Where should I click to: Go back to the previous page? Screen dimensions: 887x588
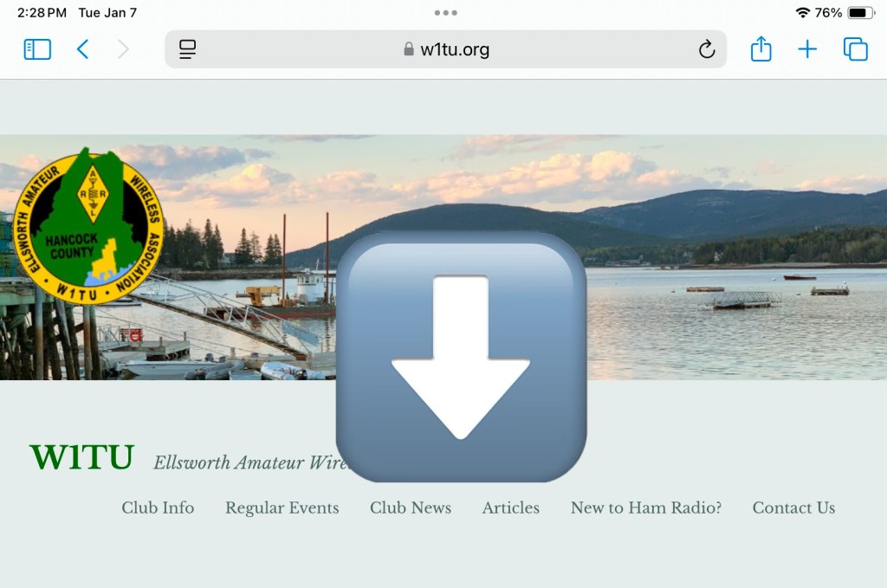[x=82, y=49]
